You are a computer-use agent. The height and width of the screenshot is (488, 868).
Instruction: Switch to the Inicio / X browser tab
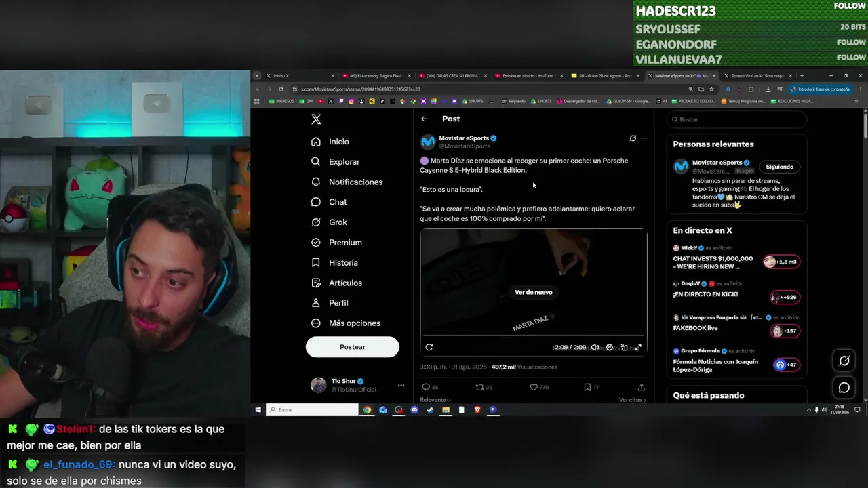coord(298,76)
